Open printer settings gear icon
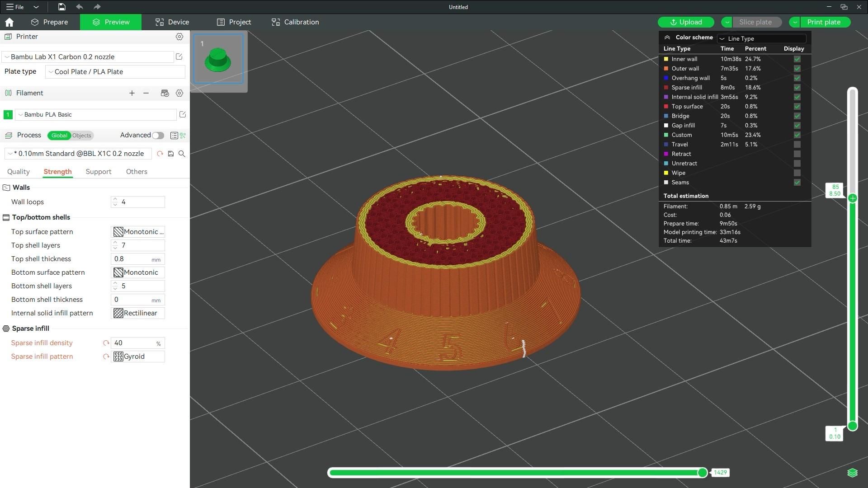The width and height of the screenshot is (868, 488). pos(179,37)
